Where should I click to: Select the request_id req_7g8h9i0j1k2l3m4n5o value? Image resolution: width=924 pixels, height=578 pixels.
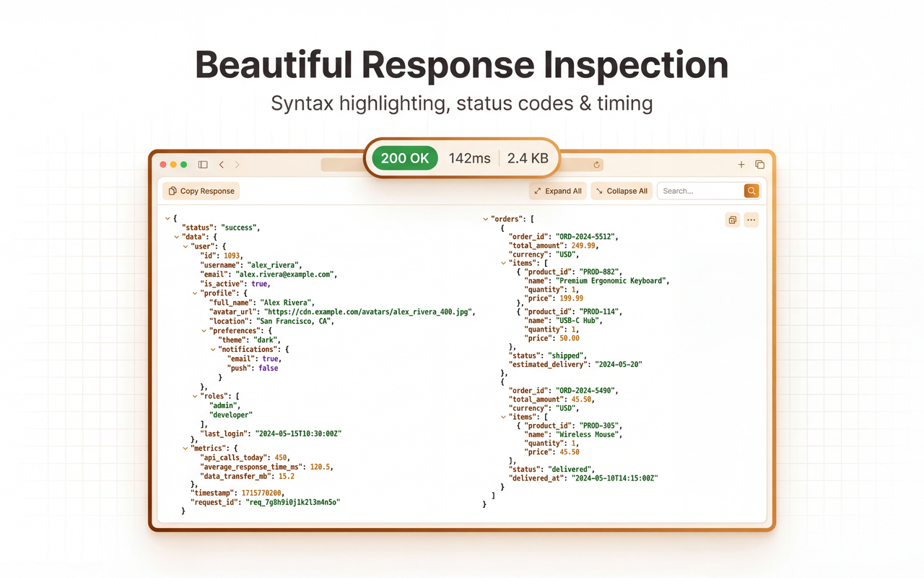(292, 502)
